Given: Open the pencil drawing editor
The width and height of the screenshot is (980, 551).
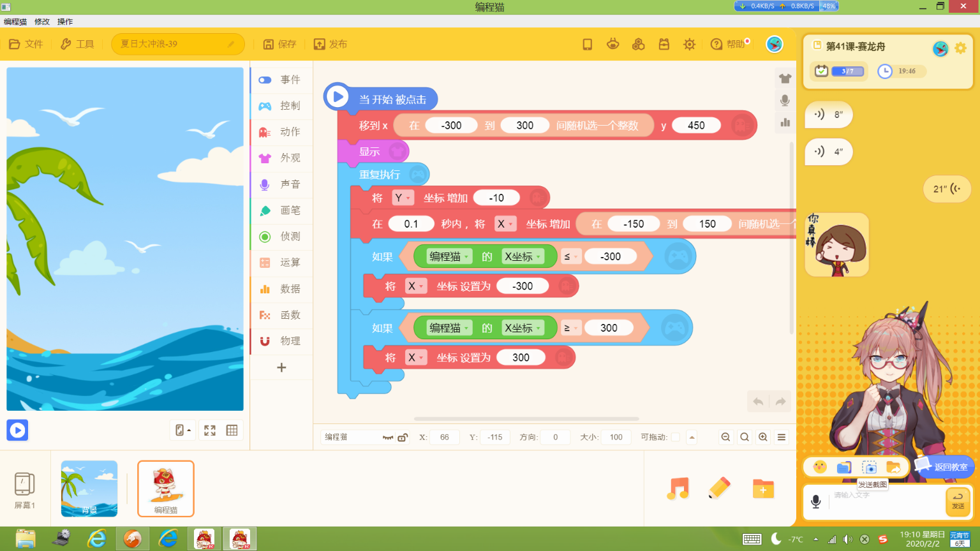Looking at the screenshot, I should (720, 488).
